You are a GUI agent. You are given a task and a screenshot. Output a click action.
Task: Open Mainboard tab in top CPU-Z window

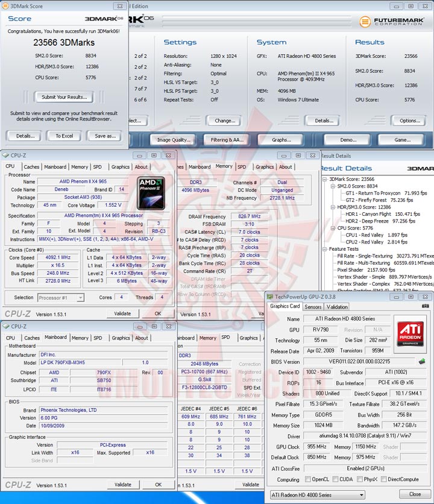55,167
